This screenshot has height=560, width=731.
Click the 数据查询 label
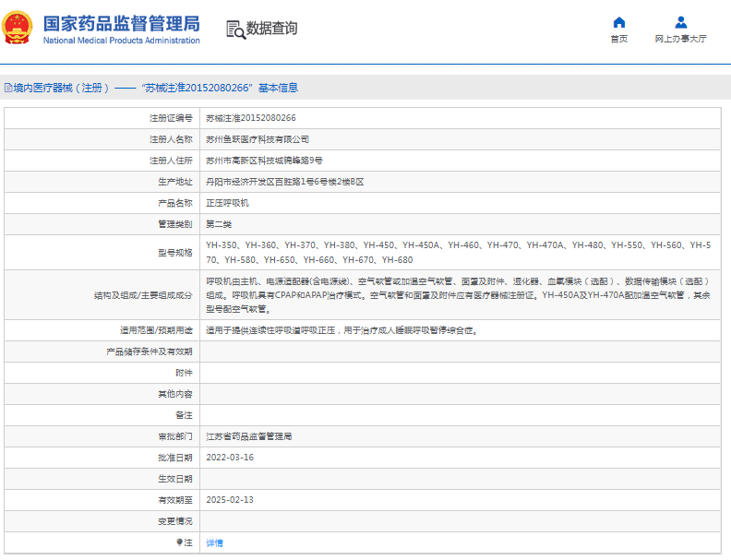(271, 29)
